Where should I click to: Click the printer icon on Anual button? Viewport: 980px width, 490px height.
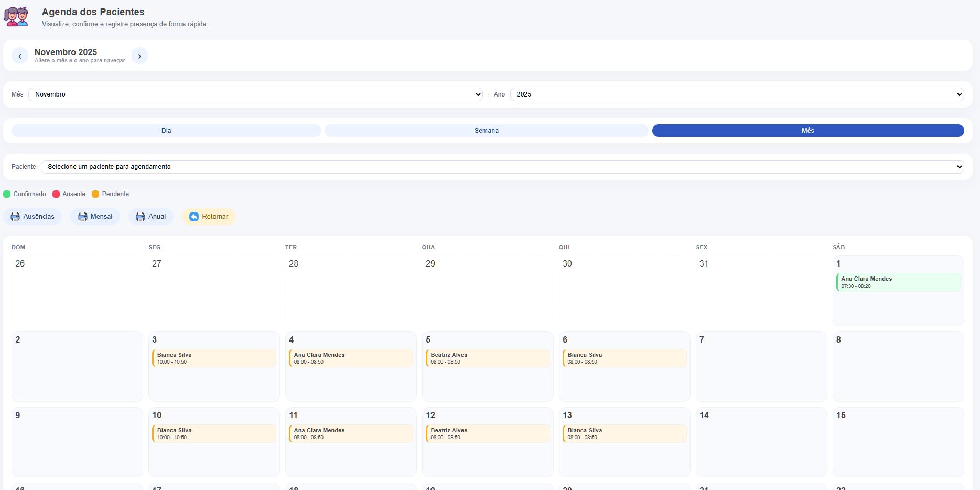(x=140, y=217)
